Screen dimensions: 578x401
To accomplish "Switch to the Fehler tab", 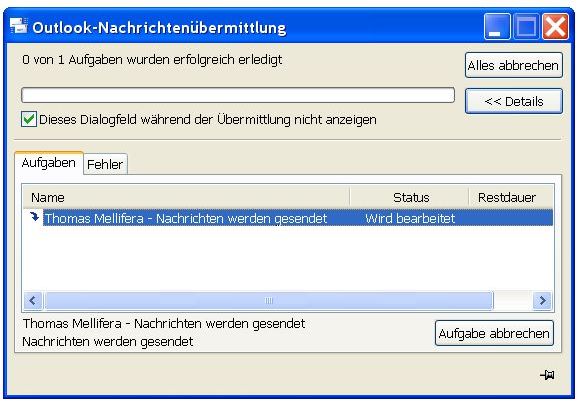I will pos(105,164).
